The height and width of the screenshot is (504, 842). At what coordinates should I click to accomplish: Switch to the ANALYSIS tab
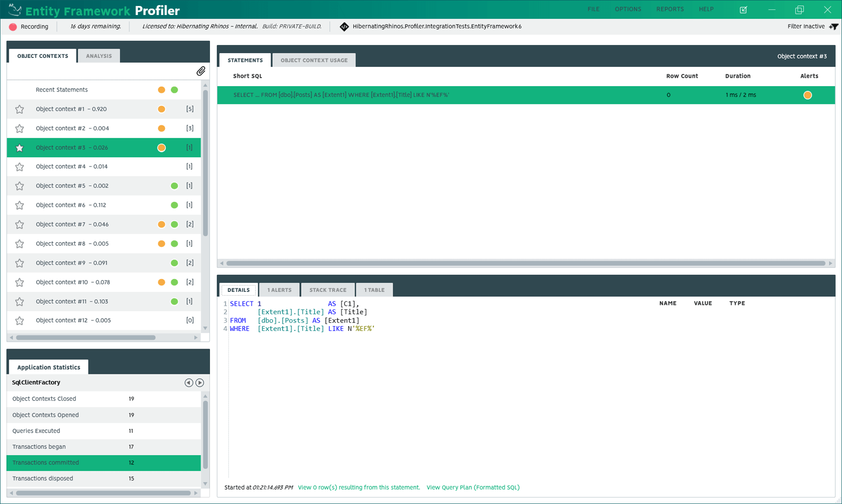point(99,56)
